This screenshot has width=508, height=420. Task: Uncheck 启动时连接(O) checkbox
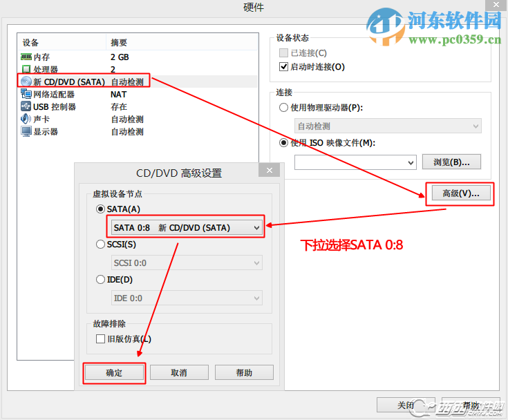pos(283,67)
